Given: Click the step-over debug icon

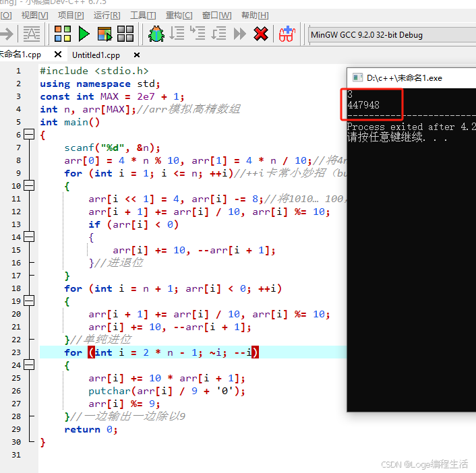Looking at the screenshot, I should pos(177,34).
